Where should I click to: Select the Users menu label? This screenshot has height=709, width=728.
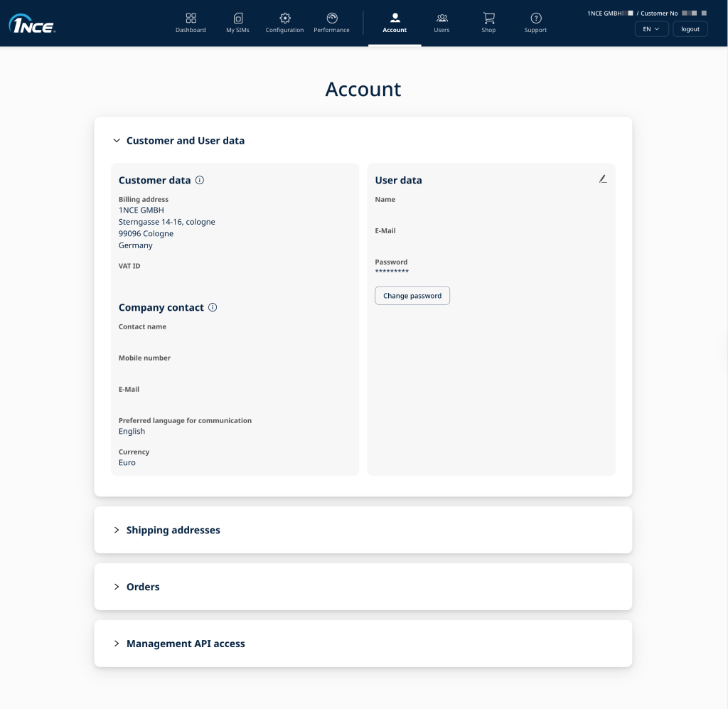click(x=441, y=30)
